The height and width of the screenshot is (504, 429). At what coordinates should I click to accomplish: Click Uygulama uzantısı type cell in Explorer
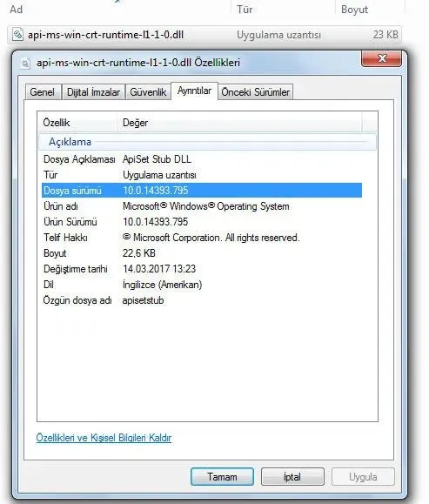point(278,35)
